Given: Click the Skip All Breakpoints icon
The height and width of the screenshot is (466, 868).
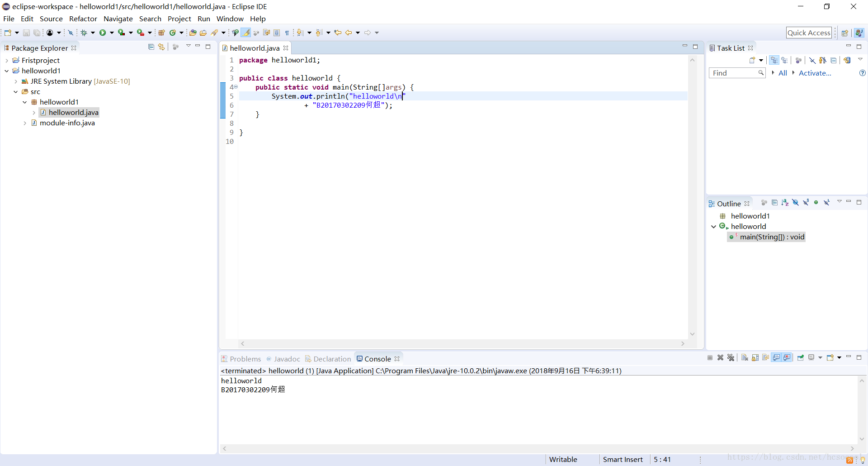Looking at the screenshot, I should point(71,33).
